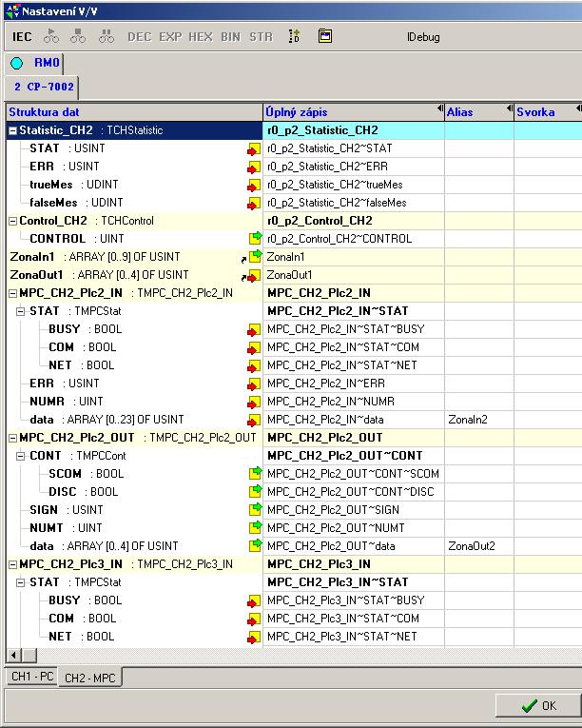Click green arrow icon on SCOM row
Screen dimensions: 582x728
[x=255, y=473]
